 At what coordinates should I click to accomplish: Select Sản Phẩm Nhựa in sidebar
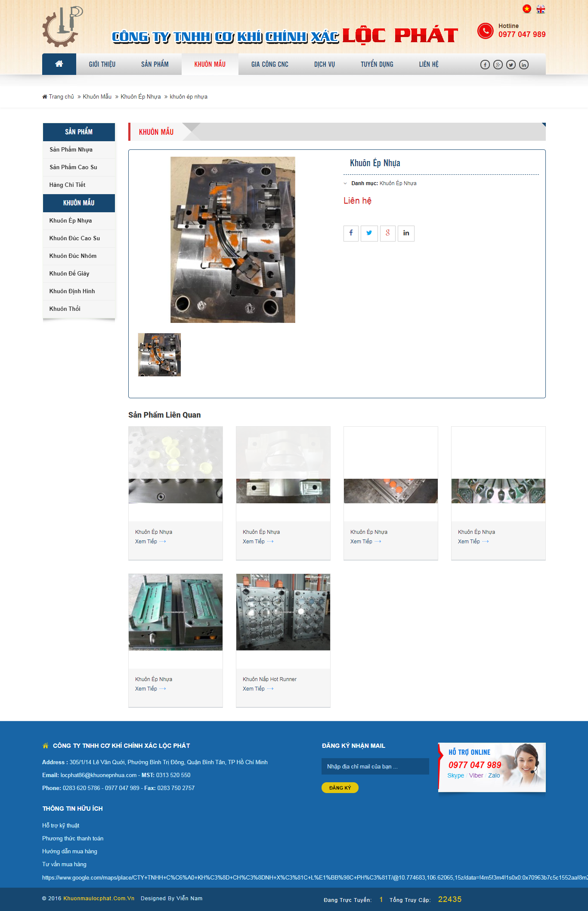(79, 150)
